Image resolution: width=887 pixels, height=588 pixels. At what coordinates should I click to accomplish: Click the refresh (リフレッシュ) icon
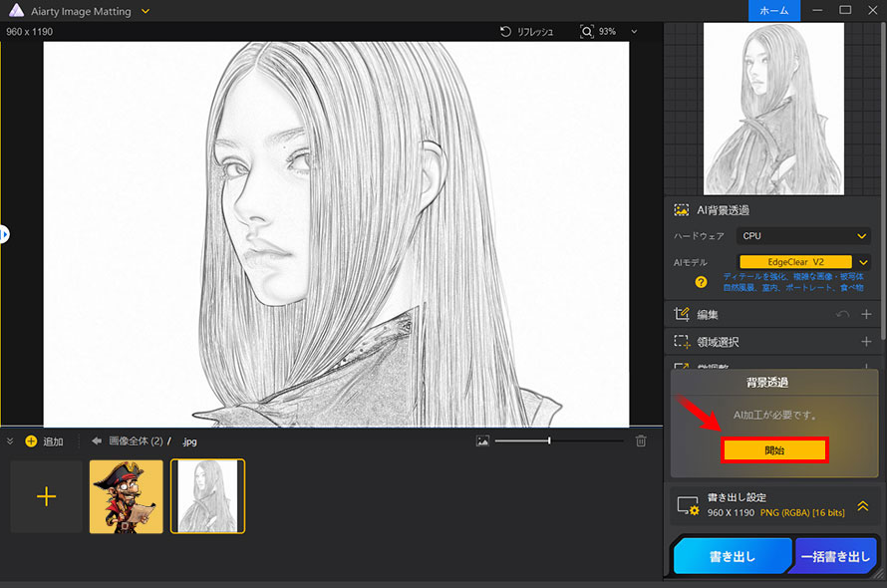506,32
